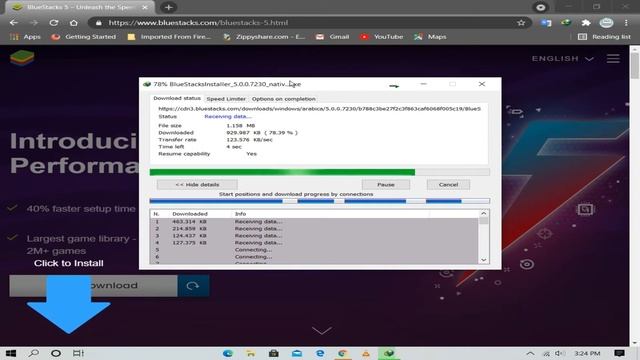Screen dimensions: 640x360
Task: Open the Apps bookmark shortcut
Action: click(x=25, y=37)
